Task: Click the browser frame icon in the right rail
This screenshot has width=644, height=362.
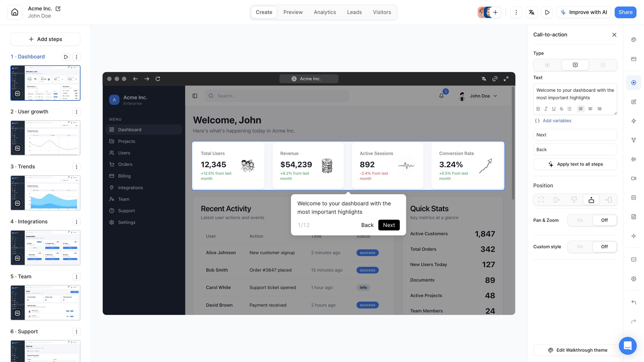Action: [634, 59]
